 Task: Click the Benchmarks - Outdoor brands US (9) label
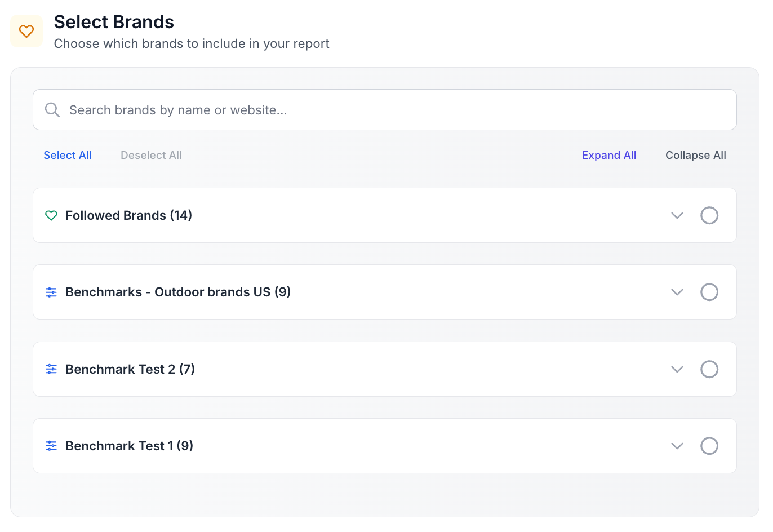coord(178,292)
